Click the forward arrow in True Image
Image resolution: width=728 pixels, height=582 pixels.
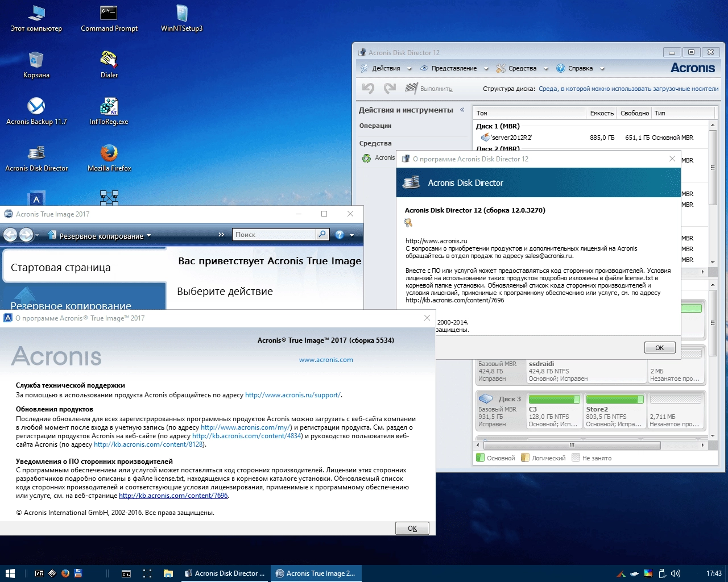click(x=26, y=235)
